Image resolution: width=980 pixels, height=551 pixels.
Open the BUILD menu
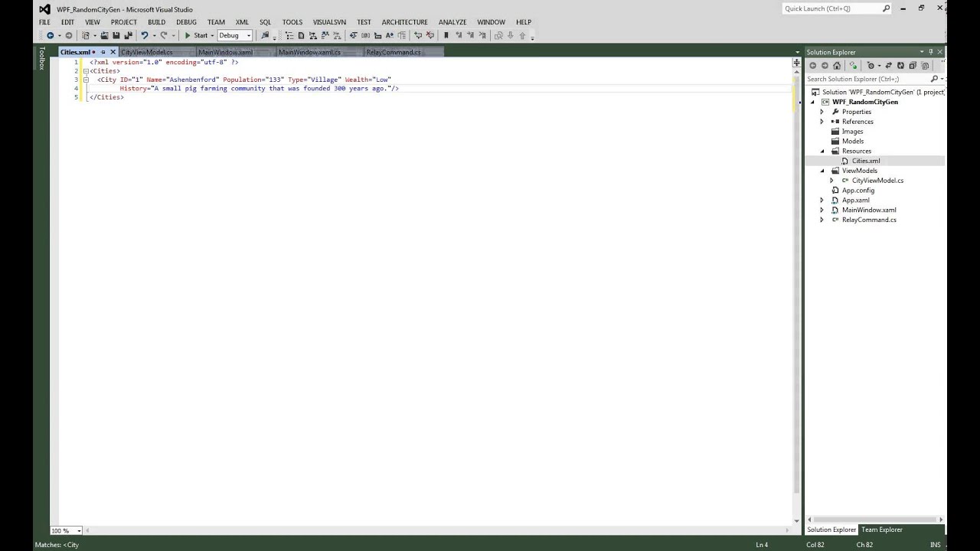click(156, 22)
